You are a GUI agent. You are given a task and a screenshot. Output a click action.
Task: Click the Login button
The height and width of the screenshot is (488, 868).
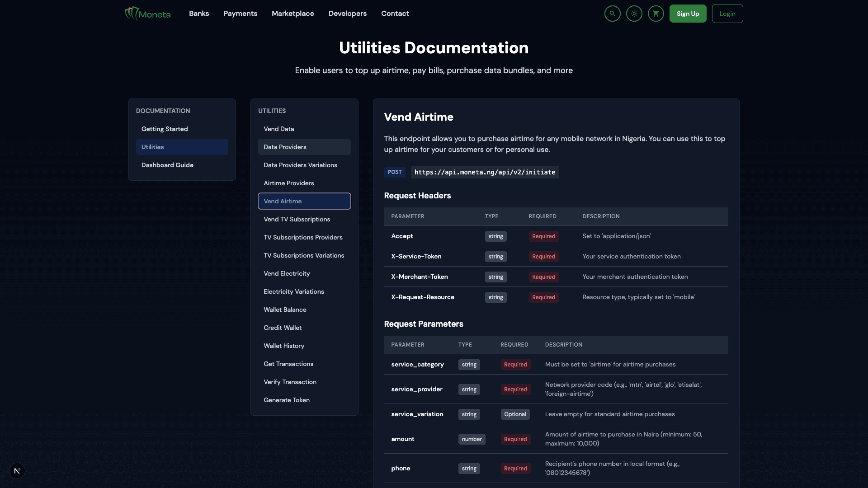pyautogui.click(x=727, y=14)
